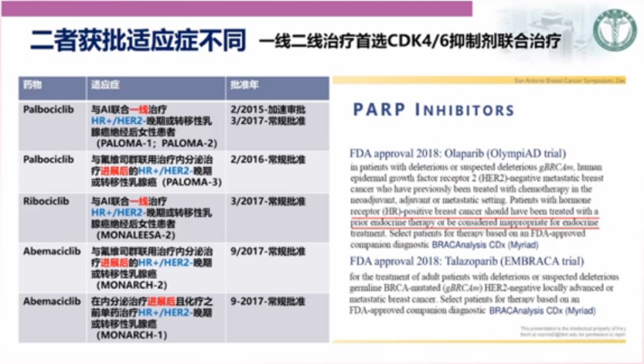Click the red-underlined prior endocrine therapy text
Viewport: 644px width, 364px height.
474,223
